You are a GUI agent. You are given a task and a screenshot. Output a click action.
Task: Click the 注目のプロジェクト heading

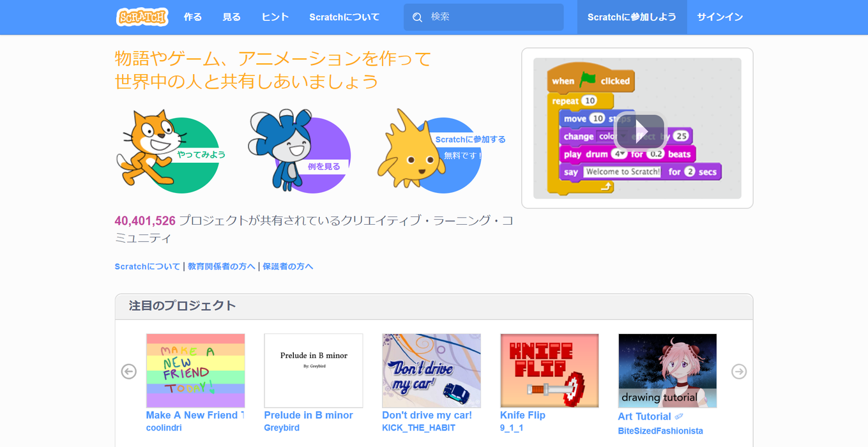183,306
